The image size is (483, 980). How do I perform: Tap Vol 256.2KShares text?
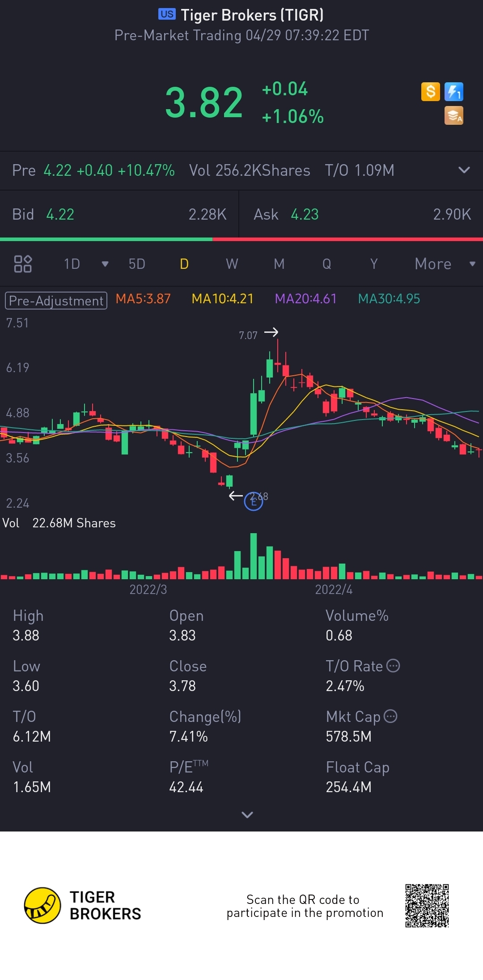(250, 170)
